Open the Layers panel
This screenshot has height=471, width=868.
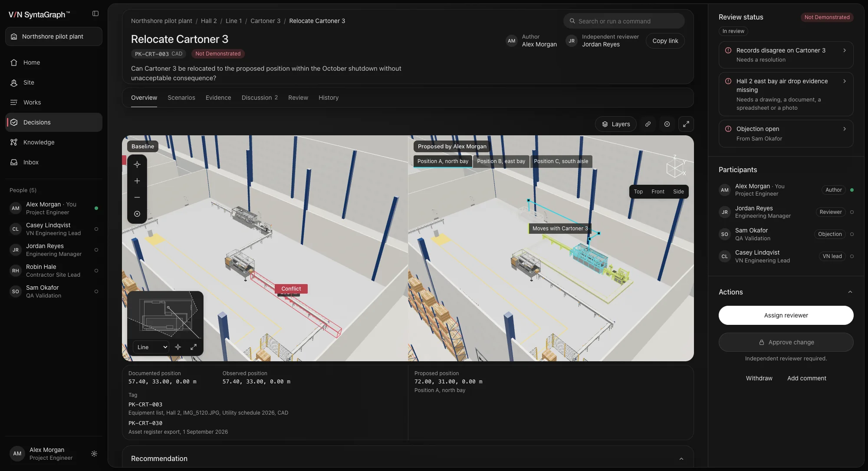(616, 124)
